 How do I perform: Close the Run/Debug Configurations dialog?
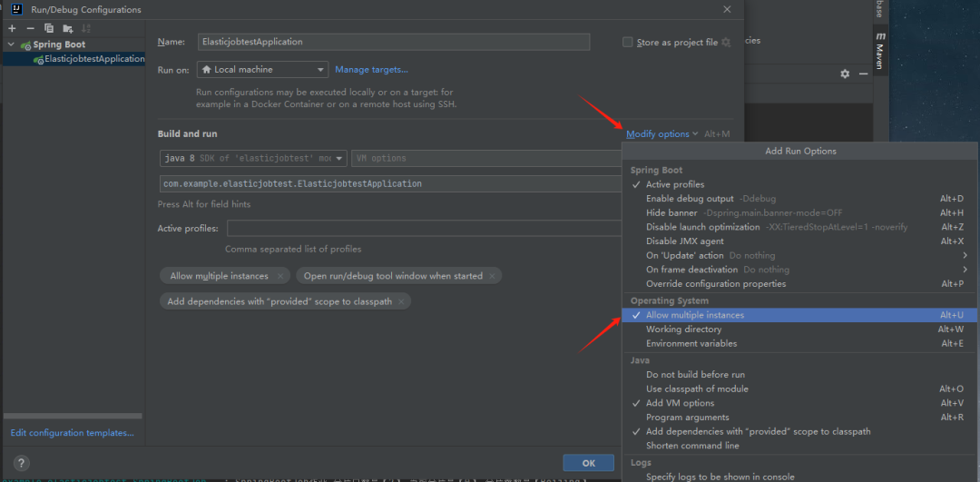[x=727, y=9]
